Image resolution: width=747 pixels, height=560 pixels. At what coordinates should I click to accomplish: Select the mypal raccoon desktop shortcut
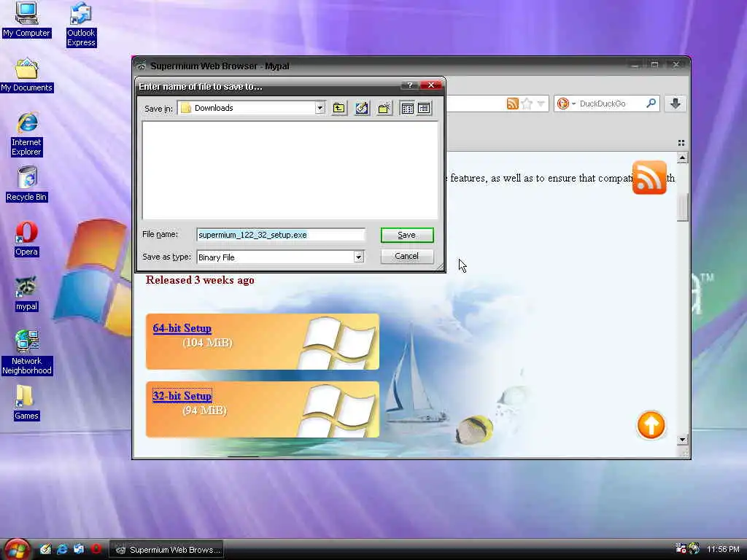click(26, 294)
